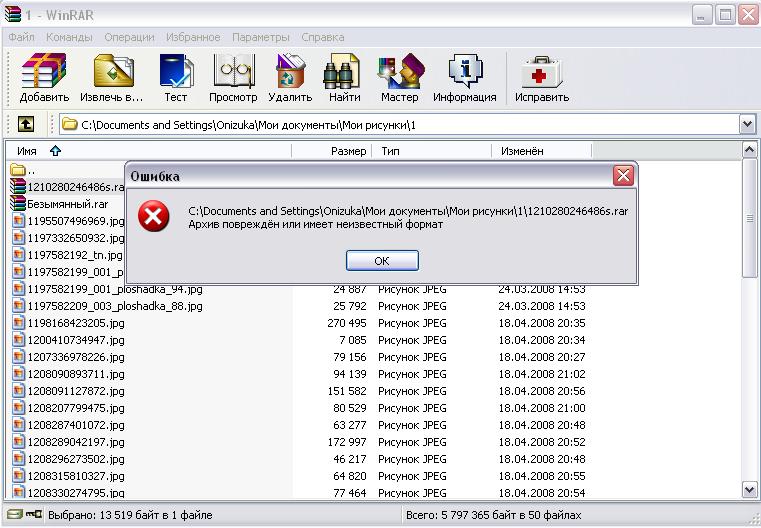The width and height of the screenshot is (761, 528).
Task: Sort by the Размер column header
Action: [331, 151]
